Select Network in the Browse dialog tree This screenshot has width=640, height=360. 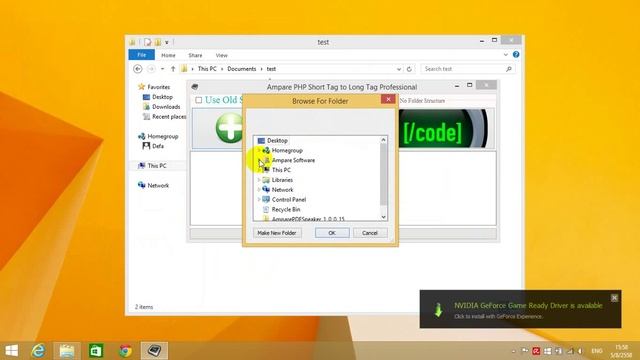click(x=282, y=189)
